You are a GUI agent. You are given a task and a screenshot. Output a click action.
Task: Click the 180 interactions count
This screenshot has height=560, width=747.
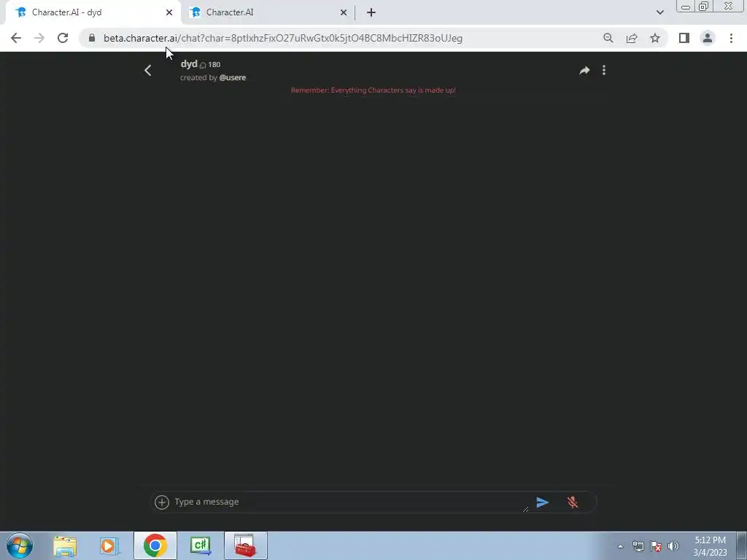pos(214,65)
